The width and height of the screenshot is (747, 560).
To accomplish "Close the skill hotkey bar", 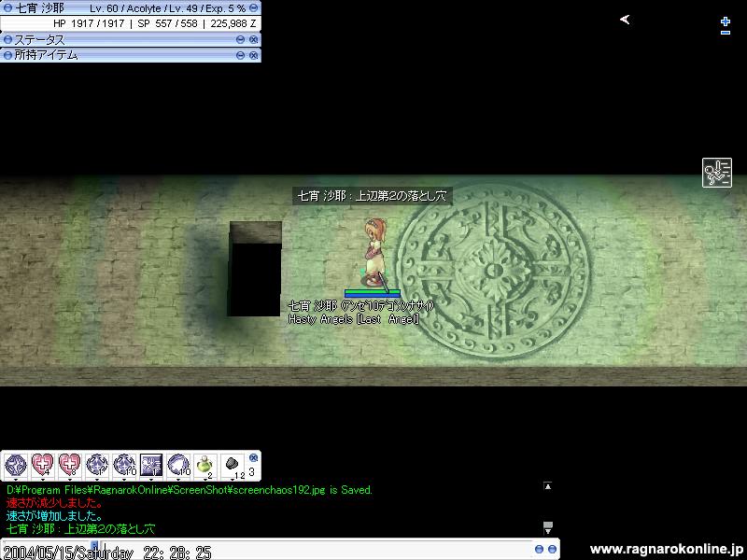I will click(253, 457).
